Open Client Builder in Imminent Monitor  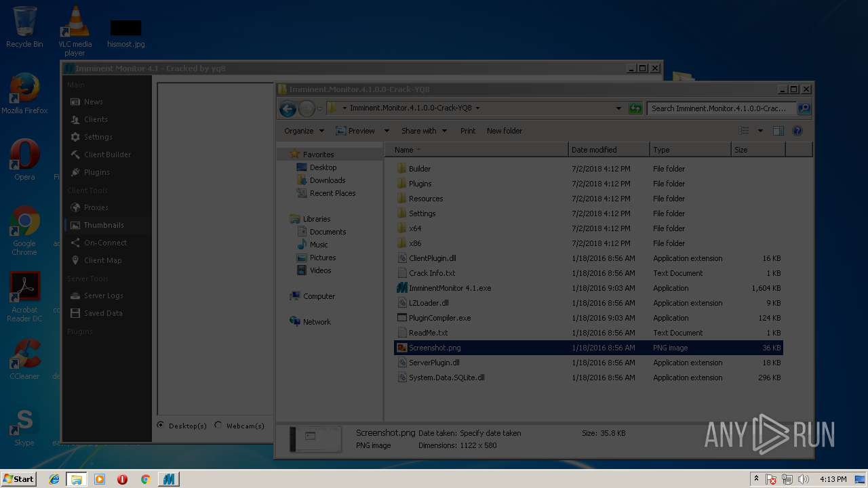click(107, 155)
